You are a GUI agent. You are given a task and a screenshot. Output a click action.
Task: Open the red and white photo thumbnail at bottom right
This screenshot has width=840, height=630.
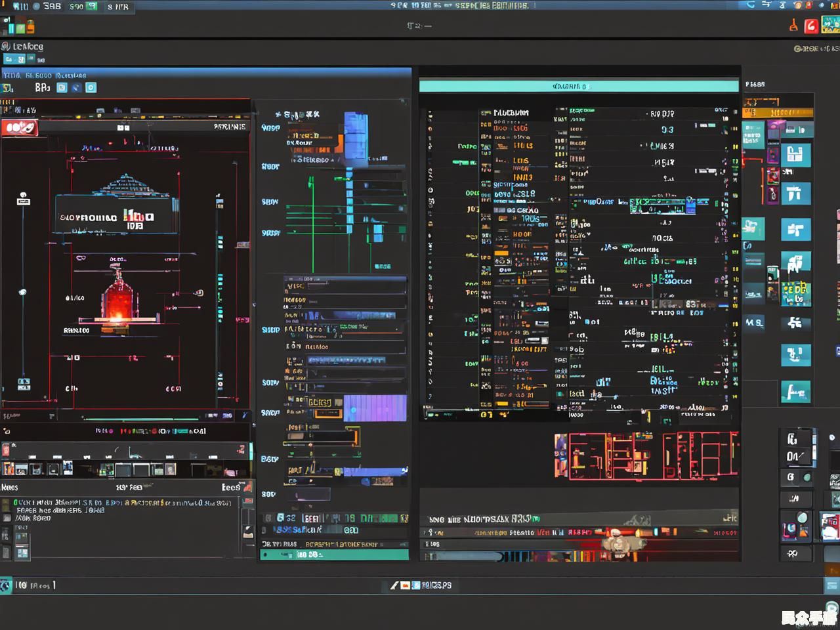pos(829,526)
